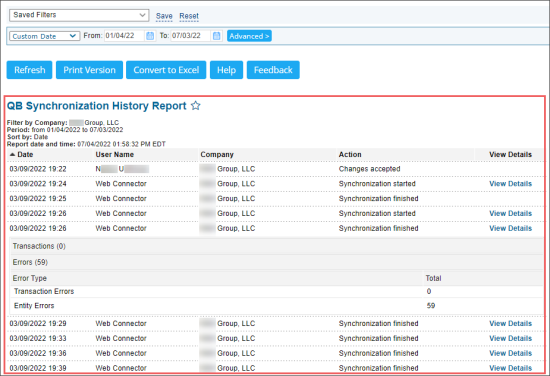Click the Date column sort arrow
The height and width of the screenshot is (376, 550).
(12, 154)
